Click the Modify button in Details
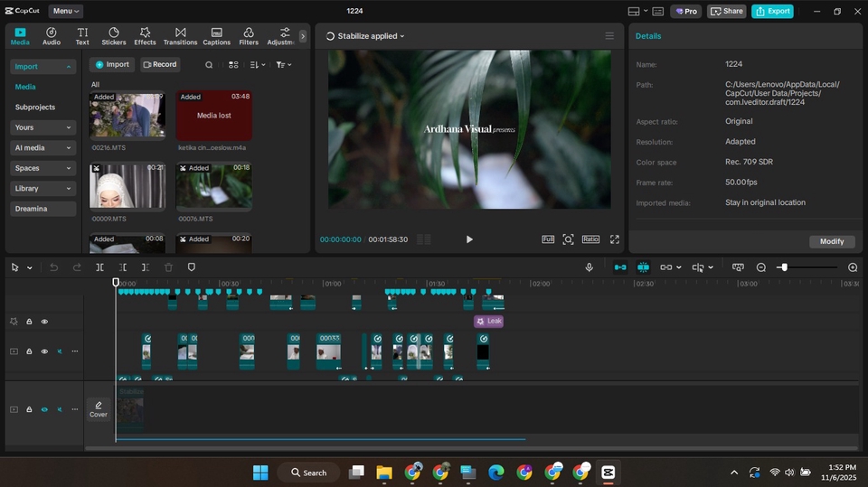868x487 pixels. pos(831,241)
